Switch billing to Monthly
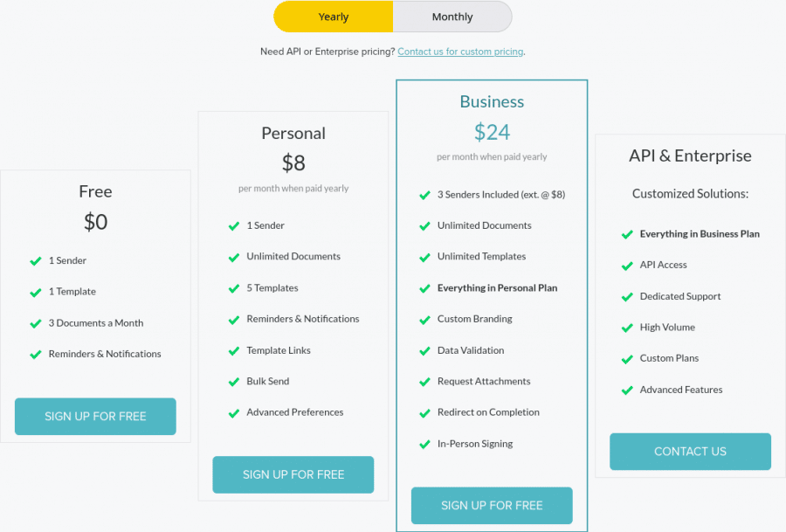 pyautogui.click(x=452, y=17)
